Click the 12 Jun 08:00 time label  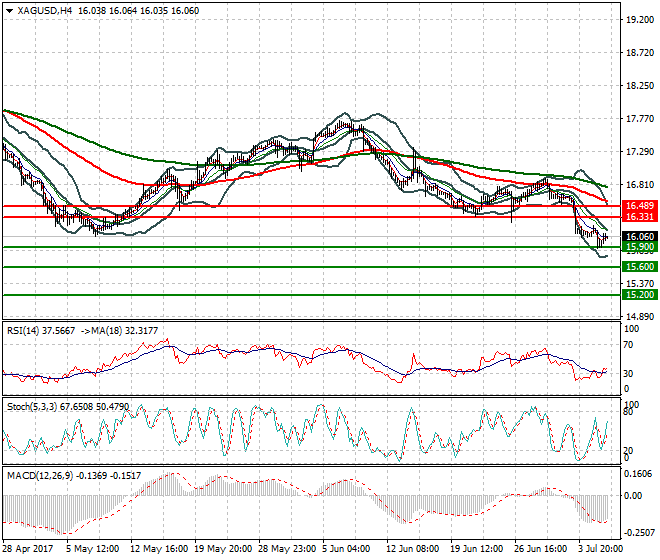[x=413, y=549]
